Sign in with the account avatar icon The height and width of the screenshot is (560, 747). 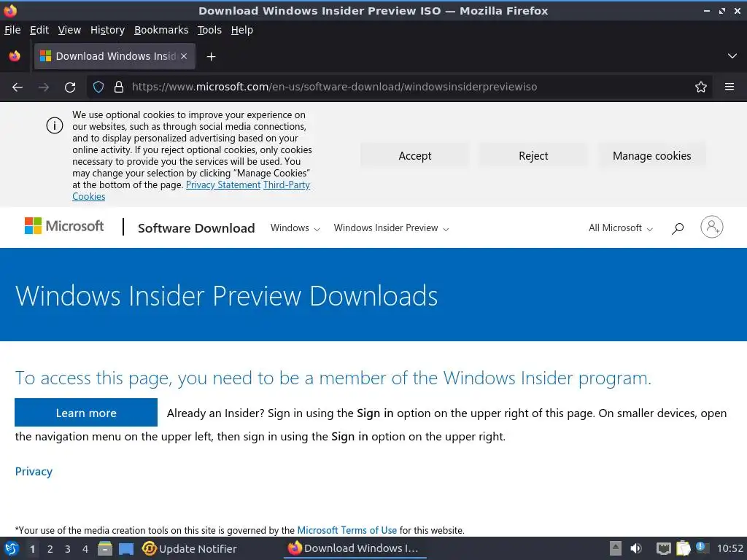712,227
